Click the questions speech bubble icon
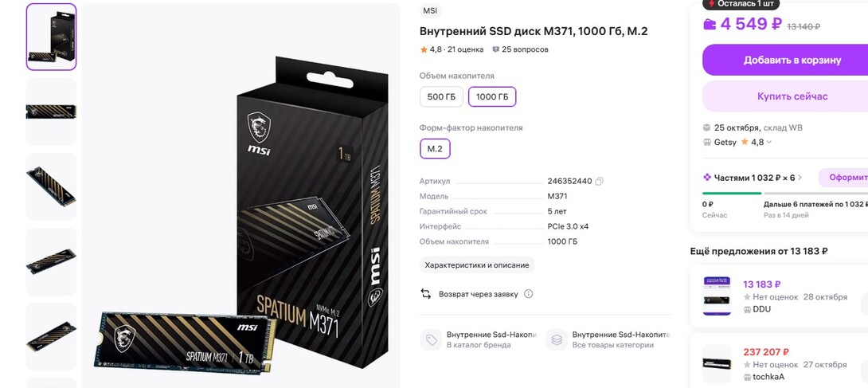The width and height of the screenshot is (868, 388). tap(496, 49)
